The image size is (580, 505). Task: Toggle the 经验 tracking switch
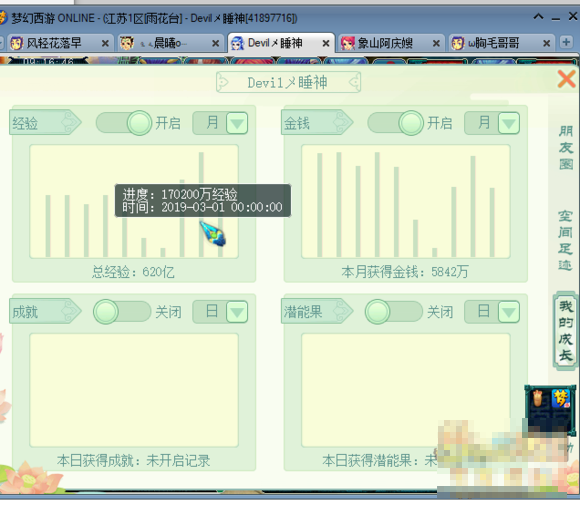click(x=124, y=123)
